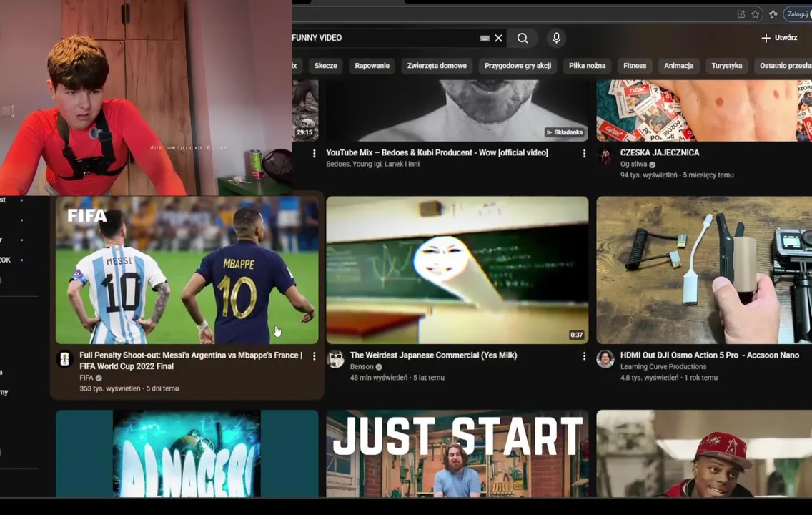Click the Utwórz create button
This screenshot has height=515, width=812.
779,38
